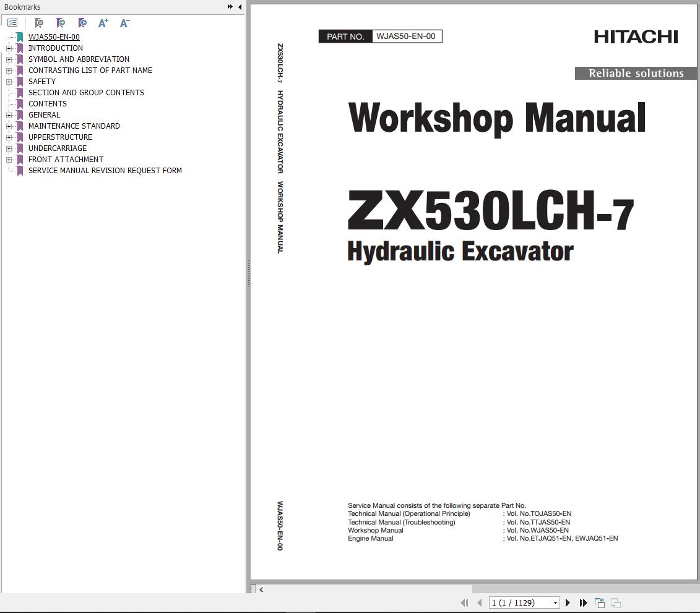700x613 pixels.
Task: Expand the UPPERSTRUCTURE bookmark node
Action: 9,137
